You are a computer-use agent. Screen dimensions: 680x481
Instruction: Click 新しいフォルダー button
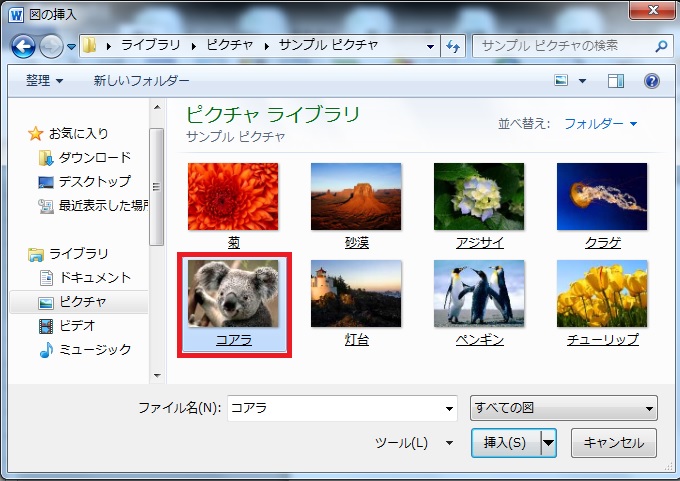tap(141, 81)
